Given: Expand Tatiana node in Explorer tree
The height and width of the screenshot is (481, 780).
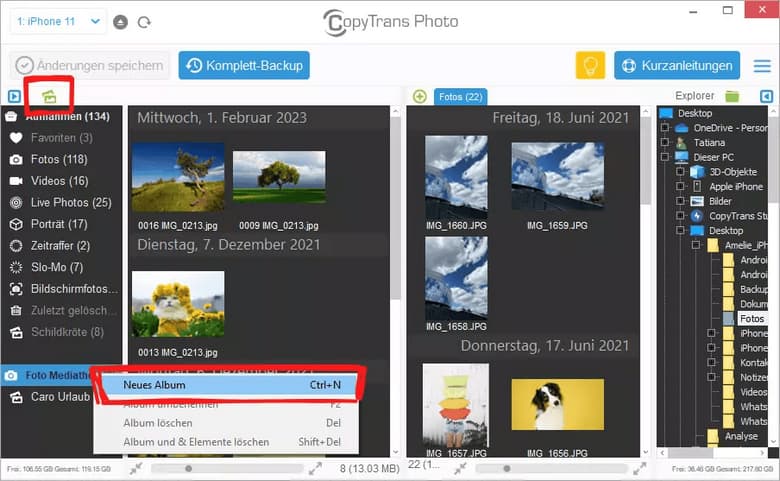Looking at the screenshot, I should pos(665,142).
